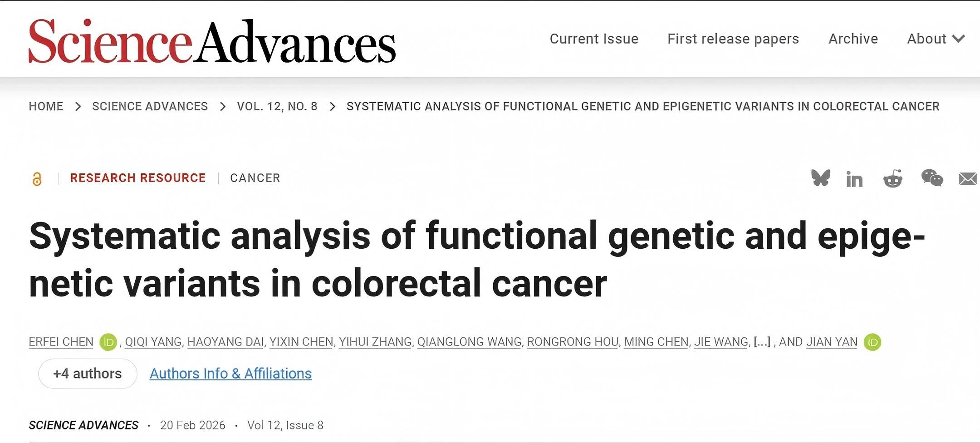Expand the +4 authors list

click(x=88, y=374)
